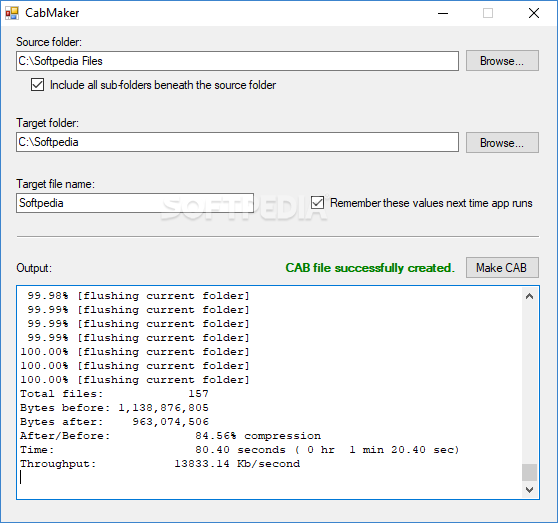Click the '99.98% [flushing current folder]' line
This screenshot has height=523, width=558.
pos(138,296)
